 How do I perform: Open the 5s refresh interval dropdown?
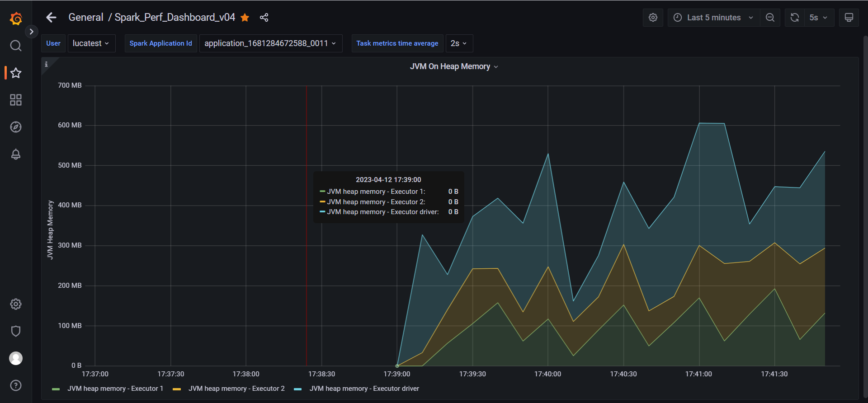click(819, 18)
